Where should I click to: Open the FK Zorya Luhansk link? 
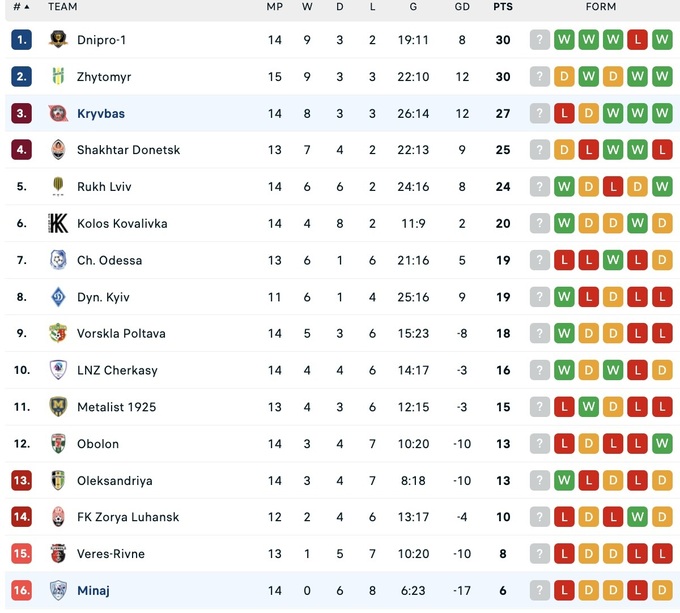pyautogui.click(x=128, y=517)
